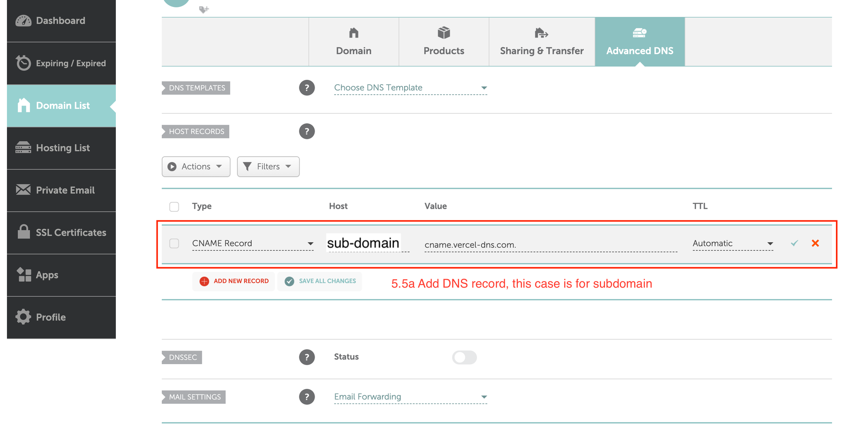
Task: Tick the checkbox for the CNAME Record row
Action: [x=174, y=243]
